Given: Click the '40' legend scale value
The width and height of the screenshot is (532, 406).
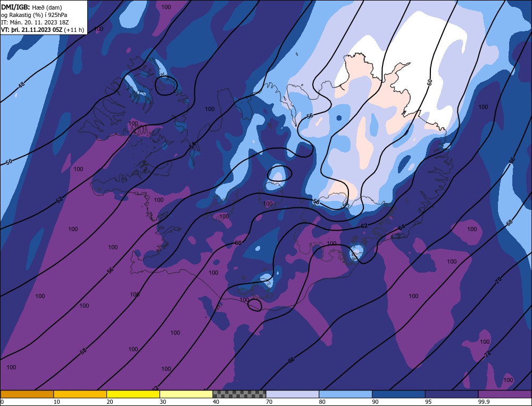Looking at the screenshot, I should [216, 402].
